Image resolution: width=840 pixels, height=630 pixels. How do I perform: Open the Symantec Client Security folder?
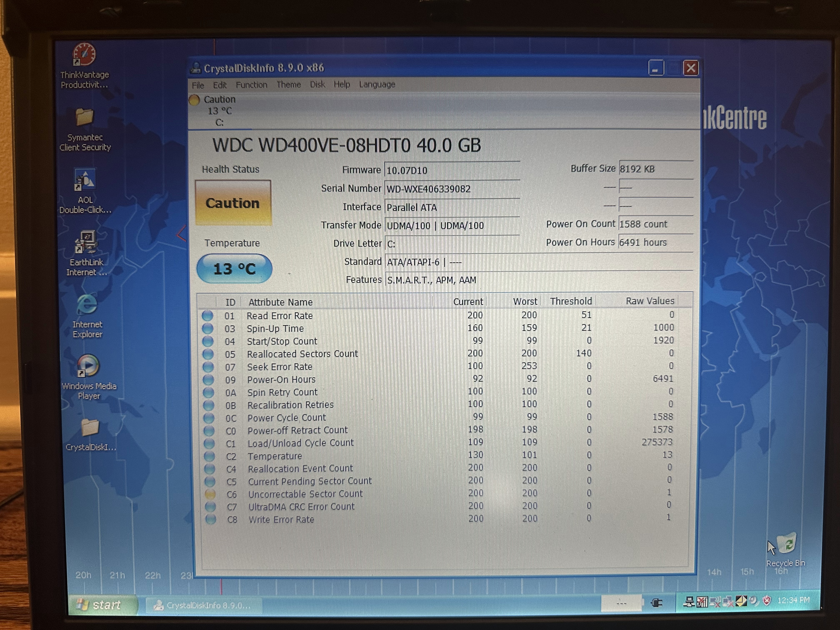pos(84,117)
